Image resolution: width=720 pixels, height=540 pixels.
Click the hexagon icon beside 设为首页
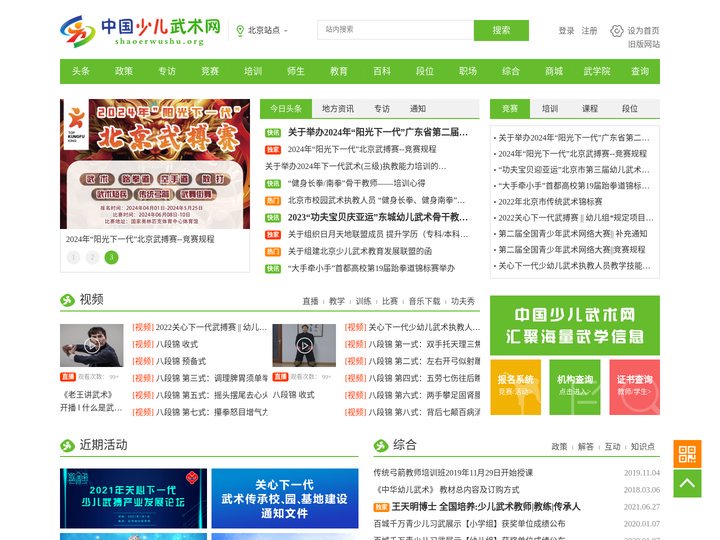point(617,31)
